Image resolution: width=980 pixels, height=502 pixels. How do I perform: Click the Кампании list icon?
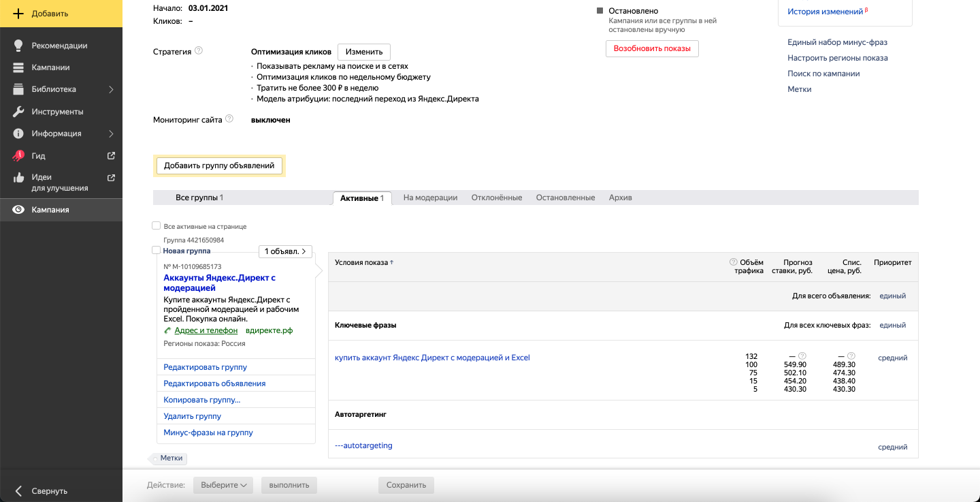point(18,67)
